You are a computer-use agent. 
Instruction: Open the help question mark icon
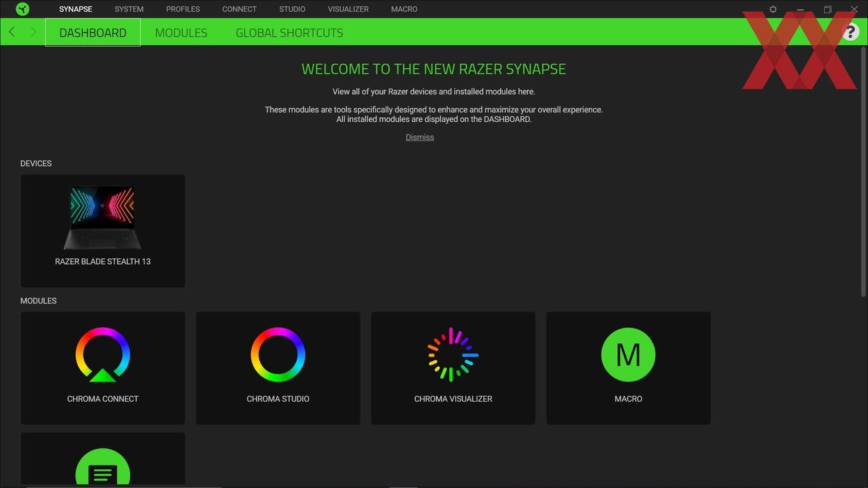tap(850, 32)
